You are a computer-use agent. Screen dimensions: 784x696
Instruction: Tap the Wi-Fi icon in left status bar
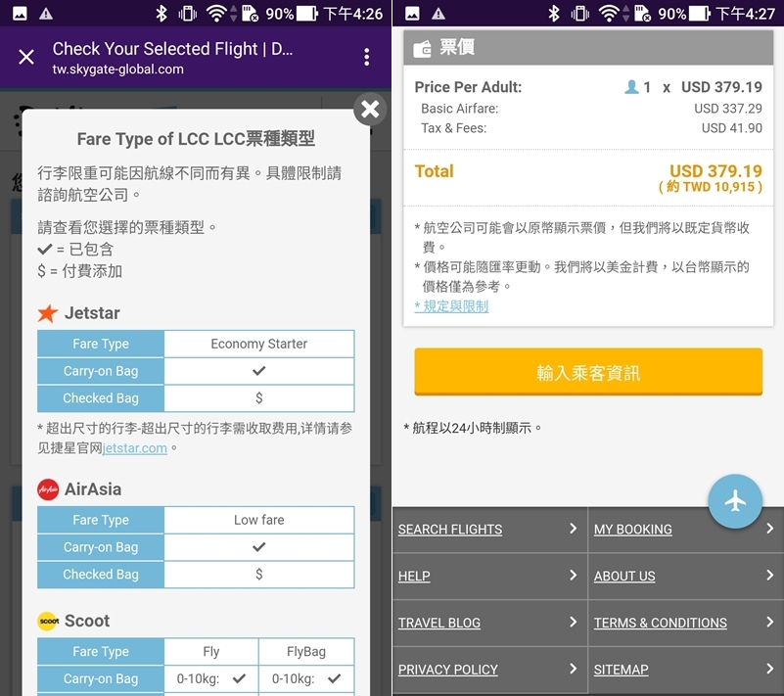pos(216,14)
